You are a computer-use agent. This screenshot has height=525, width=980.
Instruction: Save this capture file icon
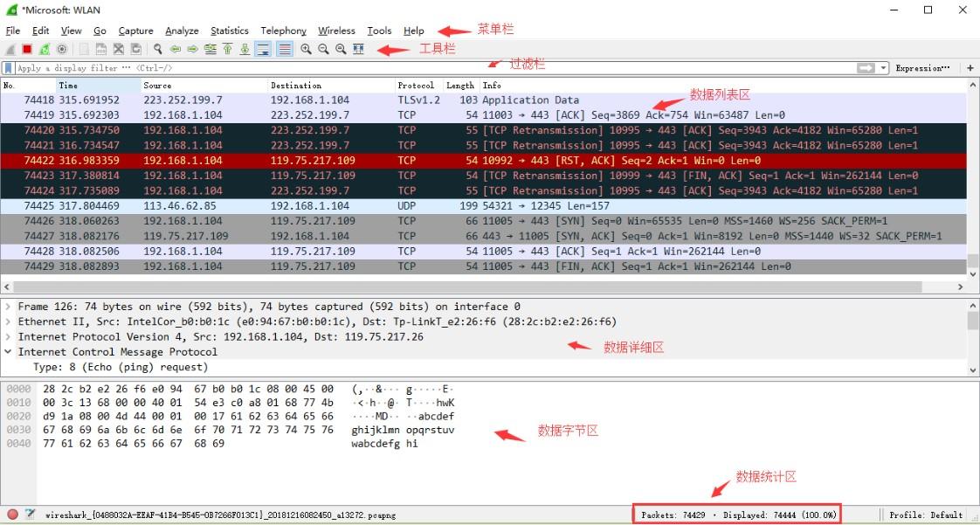click(100, 50)
